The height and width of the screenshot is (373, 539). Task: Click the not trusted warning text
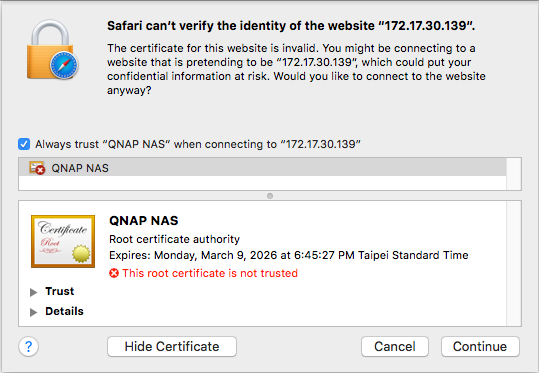click(x=210, y=273)
